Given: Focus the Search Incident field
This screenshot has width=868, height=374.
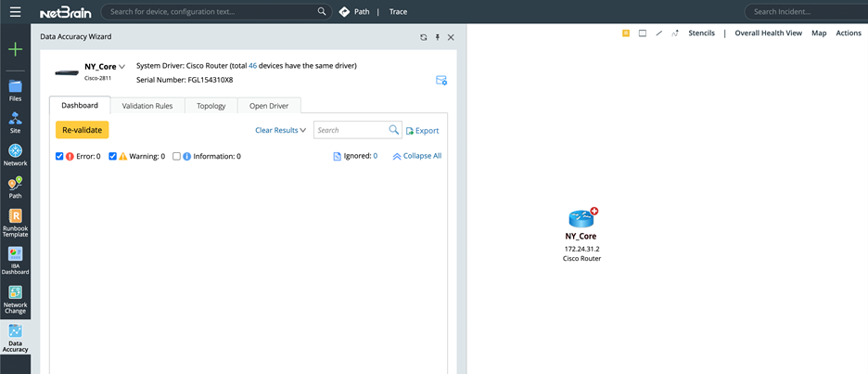Looking at the screenshot, I should click(x=809, y=12).
